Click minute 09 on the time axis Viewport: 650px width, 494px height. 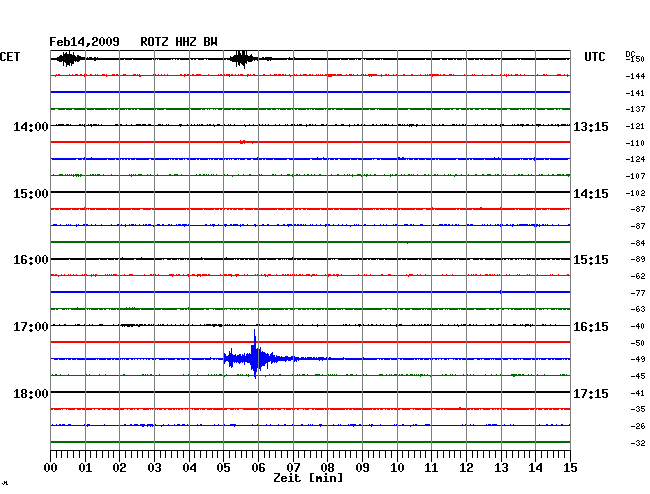[x=362, y=467]
